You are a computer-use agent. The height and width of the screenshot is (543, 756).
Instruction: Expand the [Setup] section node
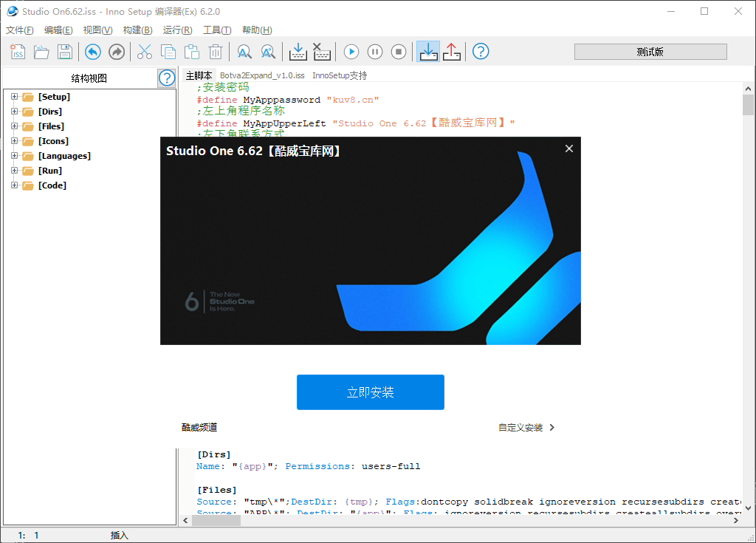click(15, 97)
